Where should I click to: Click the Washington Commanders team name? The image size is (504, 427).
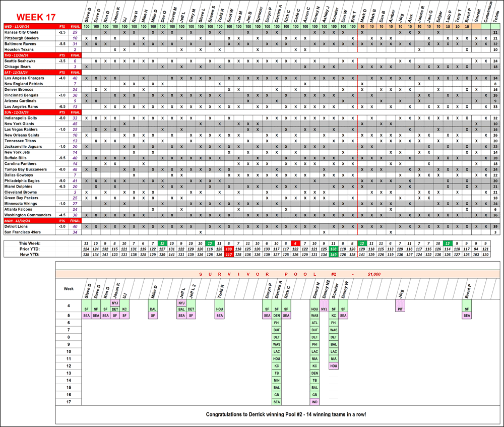pyautogui.click(x=28, y=215)
